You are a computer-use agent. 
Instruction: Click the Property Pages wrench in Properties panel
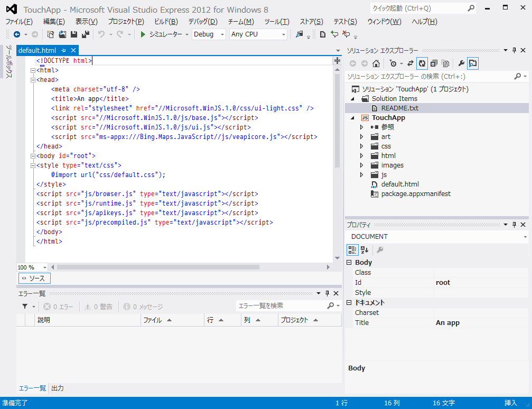380,250
